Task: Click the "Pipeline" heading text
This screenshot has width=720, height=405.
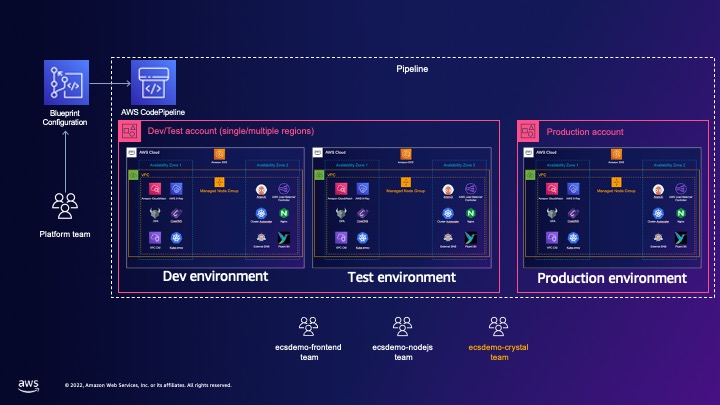Action: point(412,69)
